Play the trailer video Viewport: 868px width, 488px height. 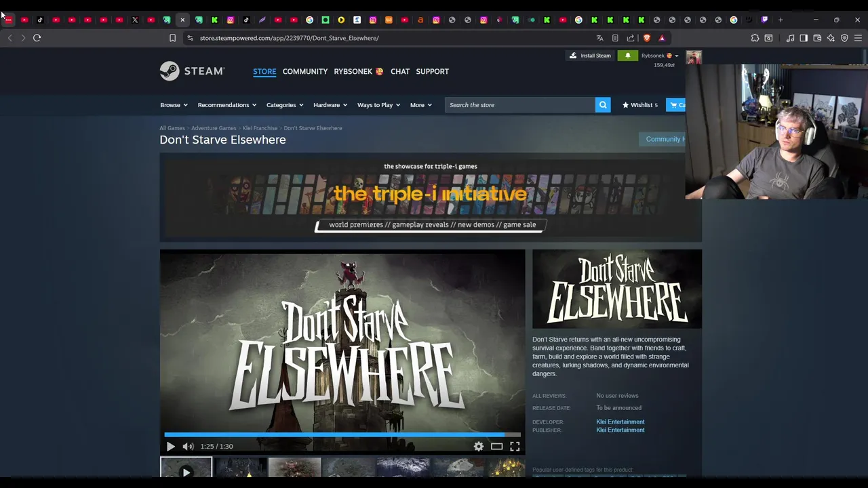(170, 446)
